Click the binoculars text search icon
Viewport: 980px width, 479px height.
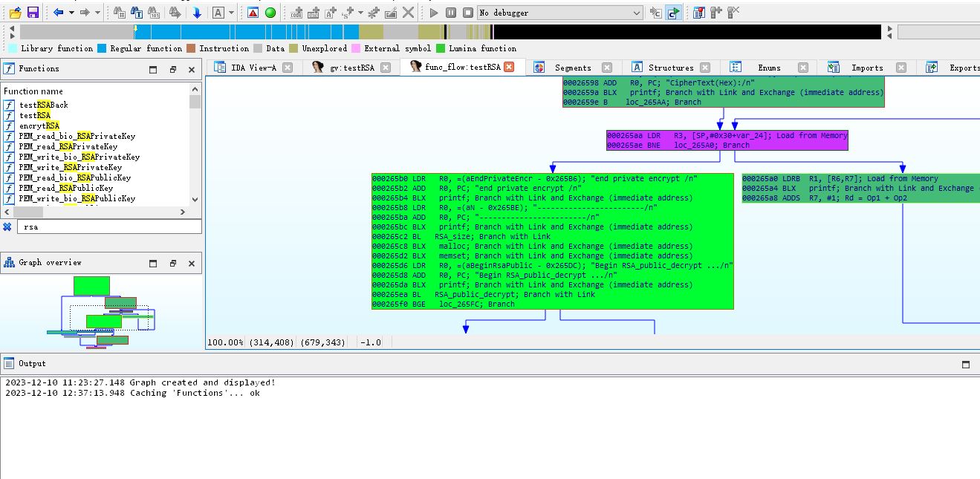[137, 13]
